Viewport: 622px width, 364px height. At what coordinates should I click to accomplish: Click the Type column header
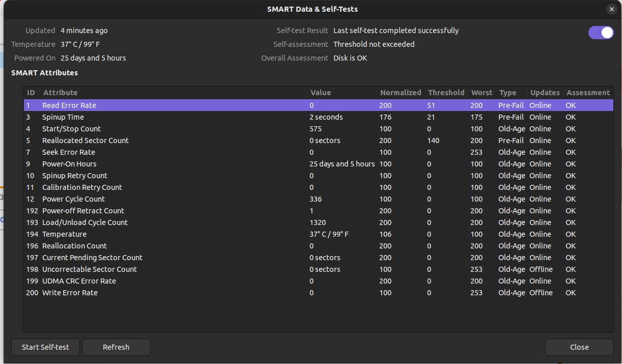[507, 93]
